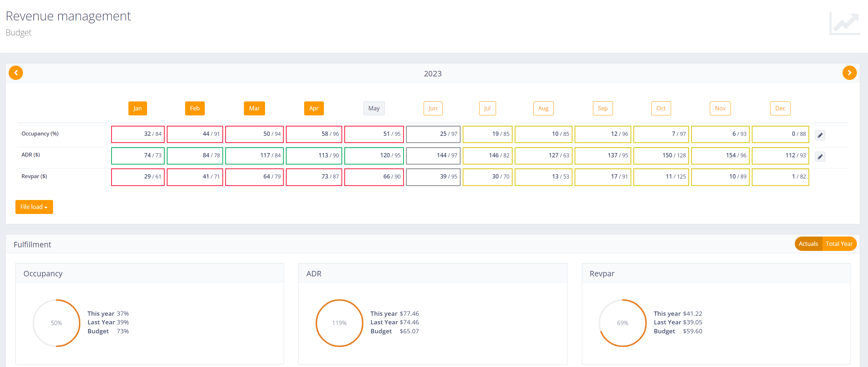Click Apr occupancy cell 58 / 96
Image resolution: width=868 pixels, height=367 pixels.
[314, 134]
